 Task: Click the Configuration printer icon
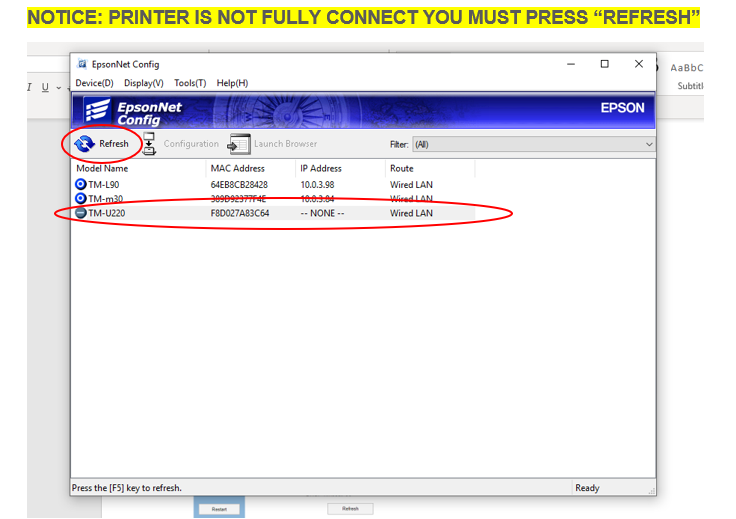pyautogui.click(x=149, y=144)
